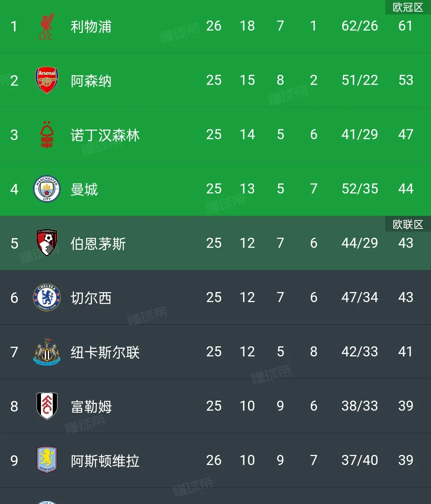Viewport: 431px width, 504px height.
Task: Select the 伯恩茅斯 team name
Action: point(98,244)
